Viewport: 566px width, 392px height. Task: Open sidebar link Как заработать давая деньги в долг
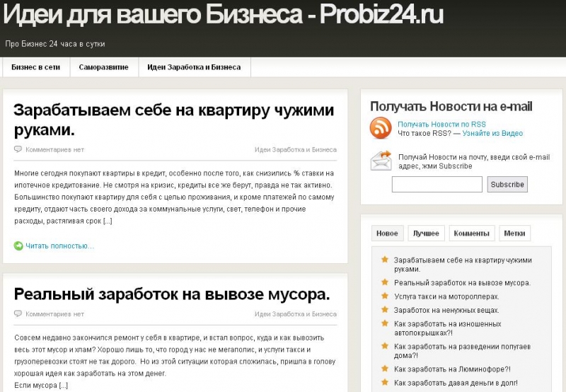click(456, 383)
